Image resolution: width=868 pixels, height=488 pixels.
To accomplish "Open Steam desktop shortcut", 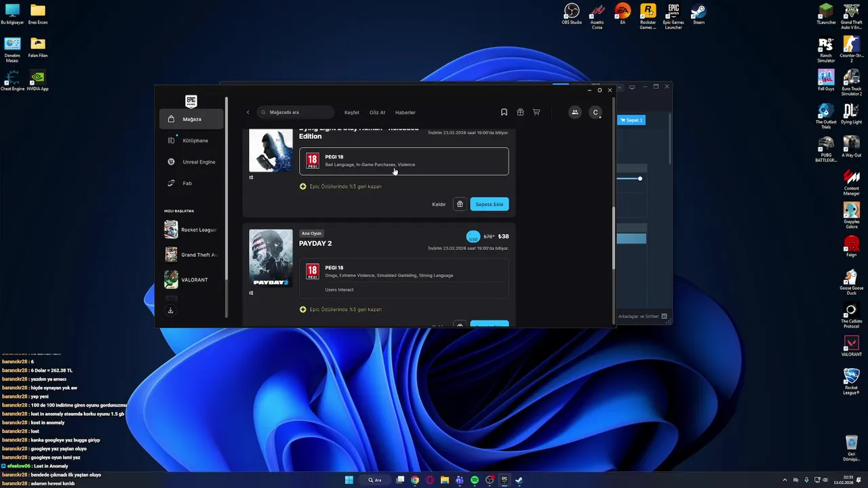I will coord(698,15).
